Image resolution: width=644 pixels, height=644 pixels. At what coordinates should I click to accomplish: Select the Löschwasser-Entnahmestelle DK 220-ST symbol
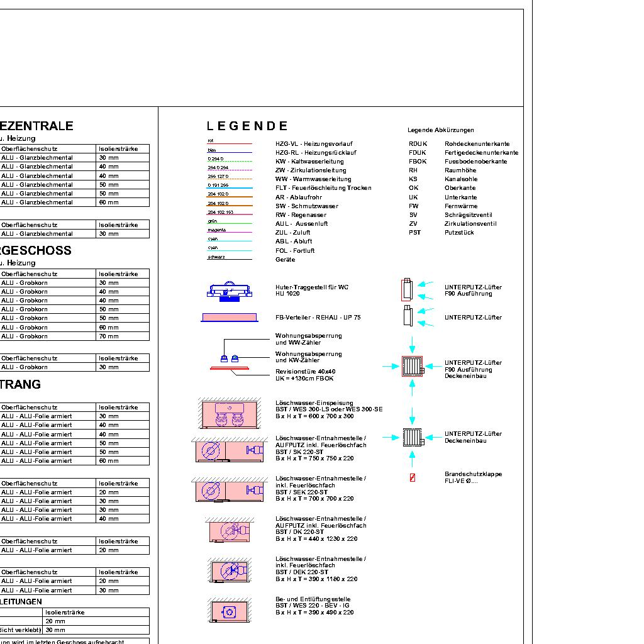(230, 531)
